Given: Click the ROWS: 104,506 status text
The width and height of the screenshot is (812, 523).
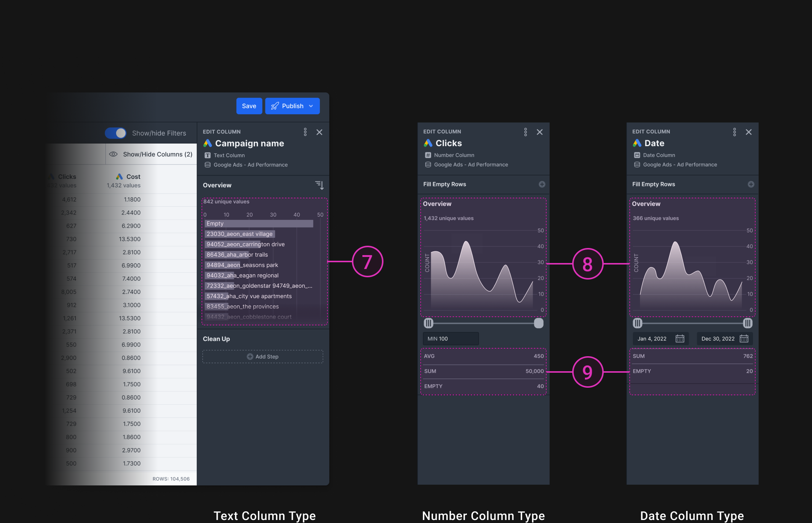Looking at the screenshot, I should pyautogui.click(x=171, y=479).
